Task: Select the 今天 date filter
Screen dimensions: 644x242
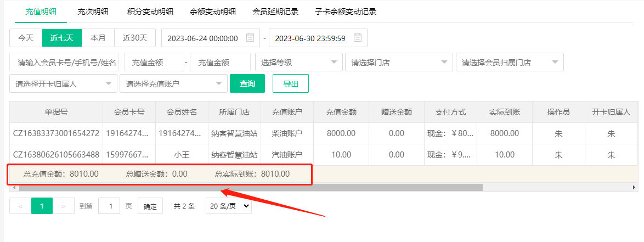Action: pos(26,38)
